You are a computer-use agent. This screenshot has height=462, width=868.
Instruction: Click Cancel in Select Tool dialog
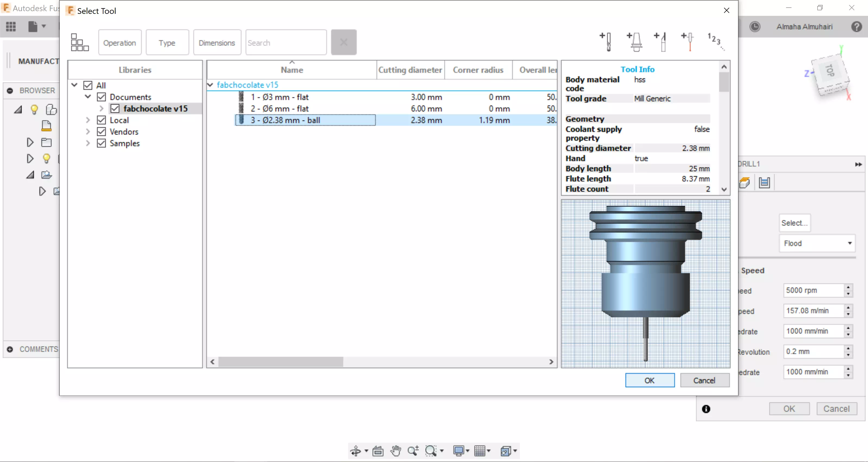click(x=704, y=381)
